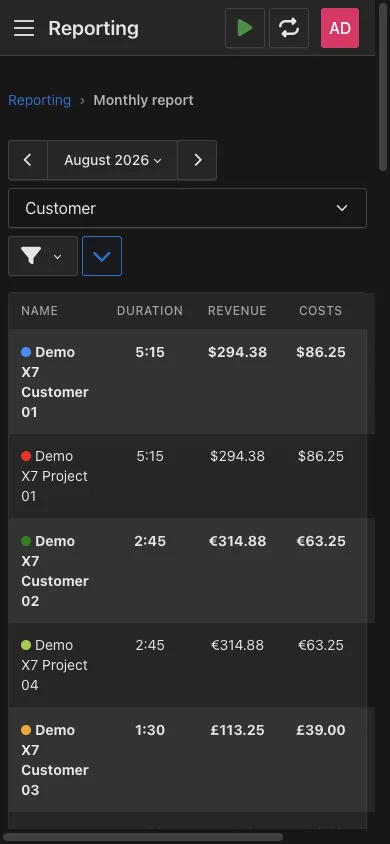Open the Customer grouping dropdown
Image resolution: width=390 pixels, height=844 pixels.
coord(187,208)
